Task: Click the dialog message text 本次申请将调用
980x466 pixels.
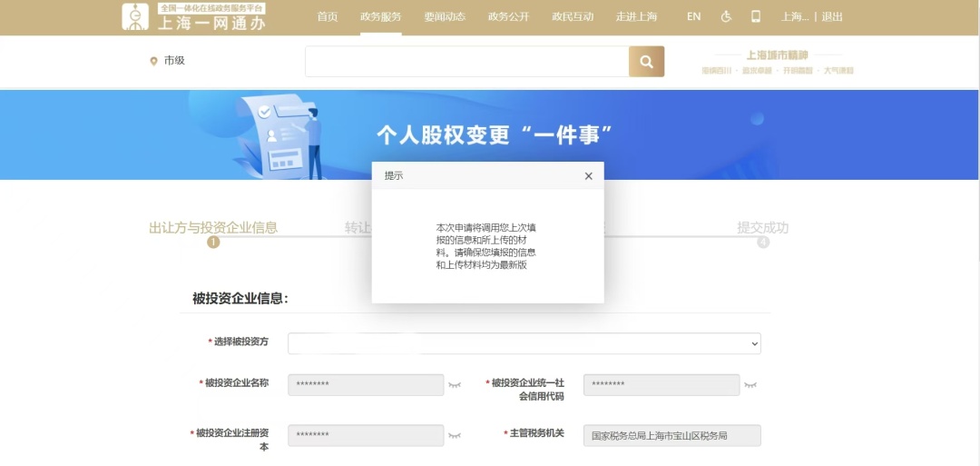Action: coord(486,246)
